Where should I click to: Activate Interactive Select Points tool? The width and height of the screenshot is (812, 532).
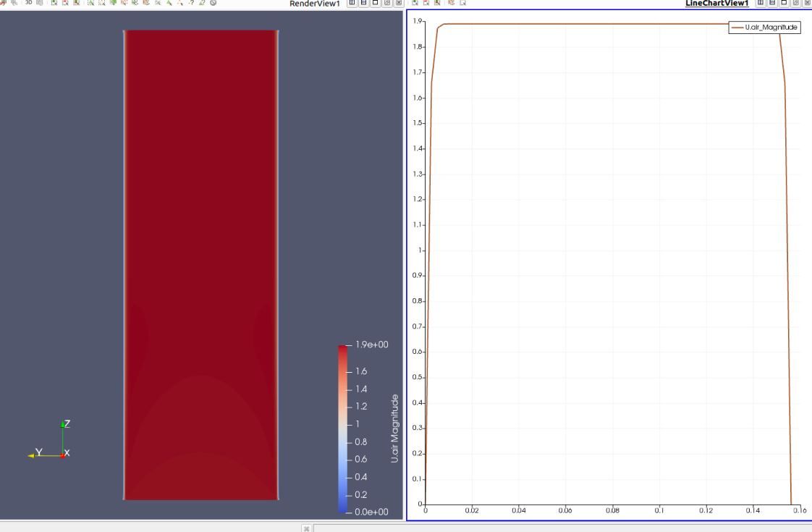click(x=180, y=3)
